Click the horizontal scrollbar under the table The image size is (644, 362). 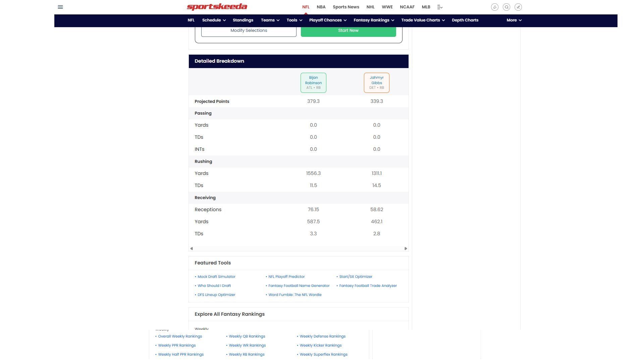(x=299, y=249)
